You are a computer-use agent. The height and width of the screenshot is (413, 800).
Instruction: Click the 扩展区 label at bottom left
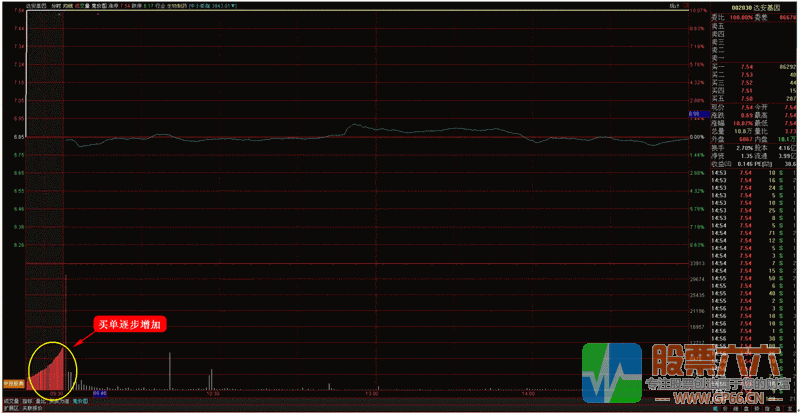[x=10, y=408]
